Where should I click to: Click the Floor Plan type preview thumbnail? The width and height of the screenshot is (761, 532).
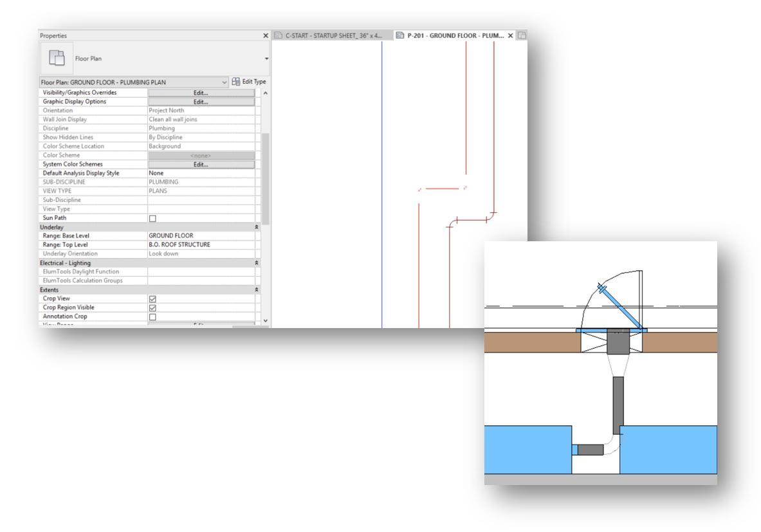tap(57, 58)
